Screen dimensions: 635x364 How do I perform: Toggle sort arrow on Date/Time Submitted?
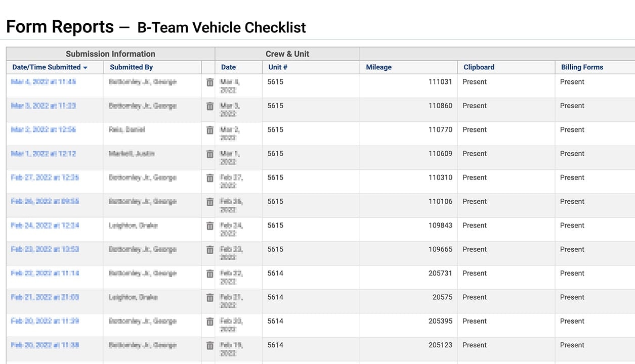(86, 67)
